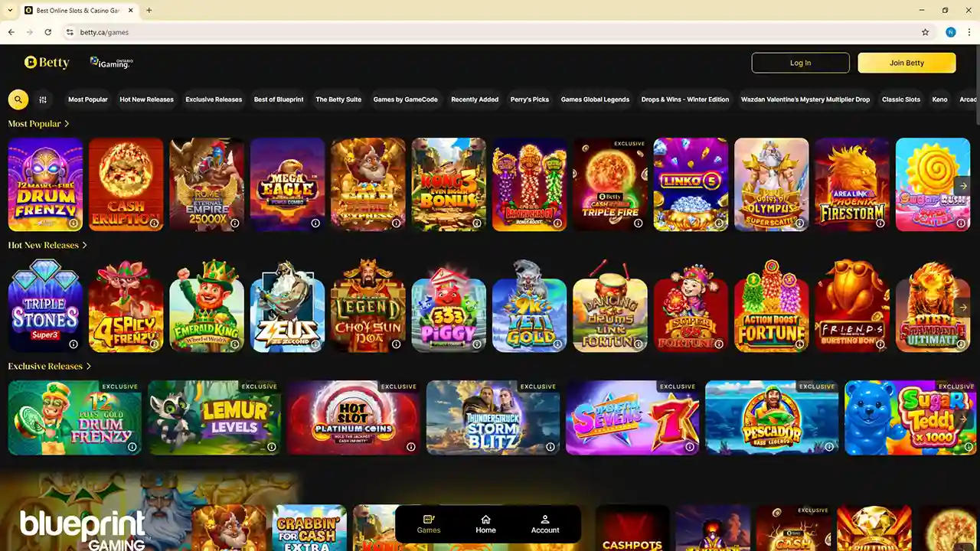Screen dimensions: 980x551
Task: Select Classic Slots category tab
Action: tap(901, 99)
